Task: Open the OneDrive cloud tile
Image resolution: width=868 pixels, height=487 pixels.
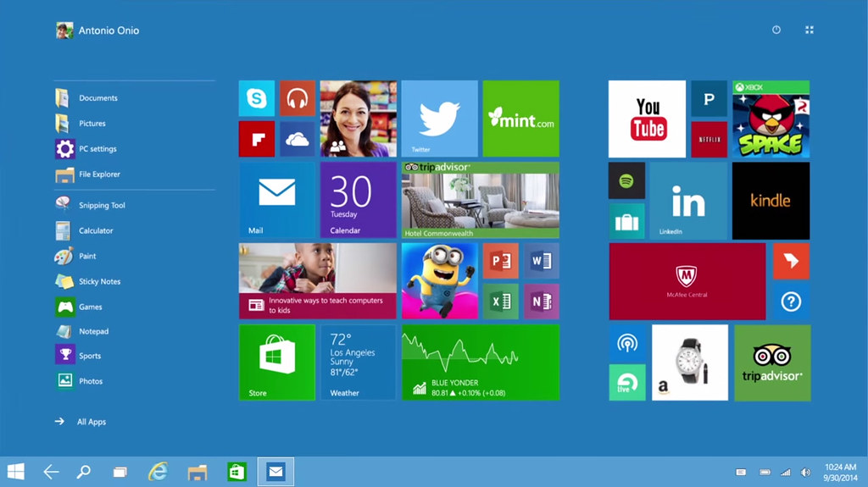Action: click(298, 140)
